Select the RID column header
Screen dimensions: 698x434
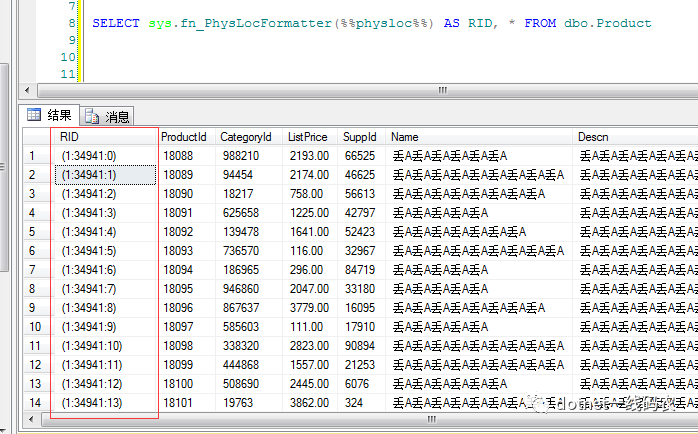104,137
